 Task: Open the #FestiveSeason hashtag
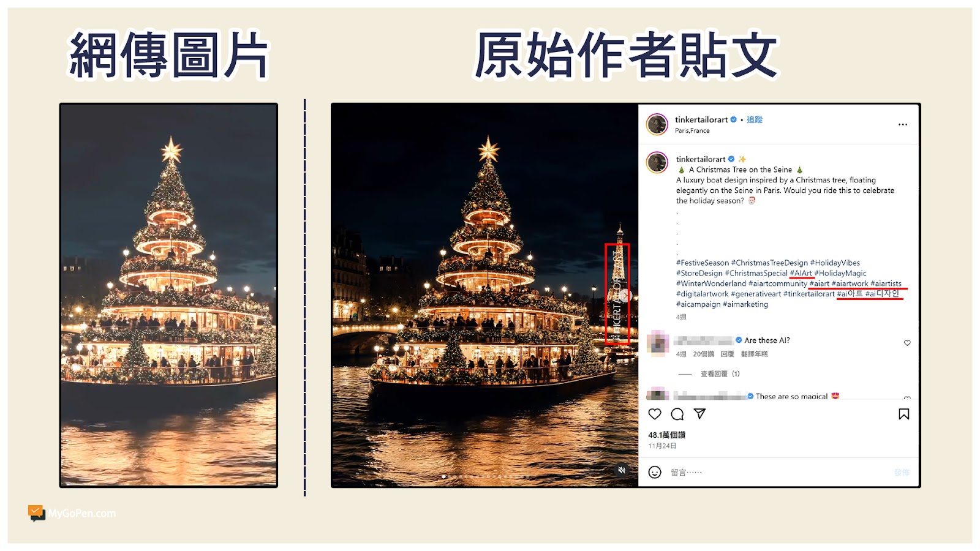coord(703,263)
